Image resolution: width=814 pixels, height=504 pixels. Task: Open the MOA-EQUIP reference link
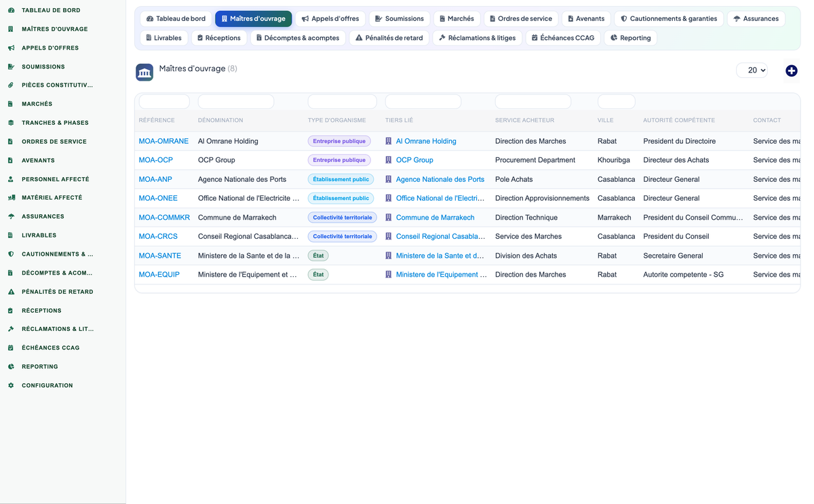(x=159, y=275)
